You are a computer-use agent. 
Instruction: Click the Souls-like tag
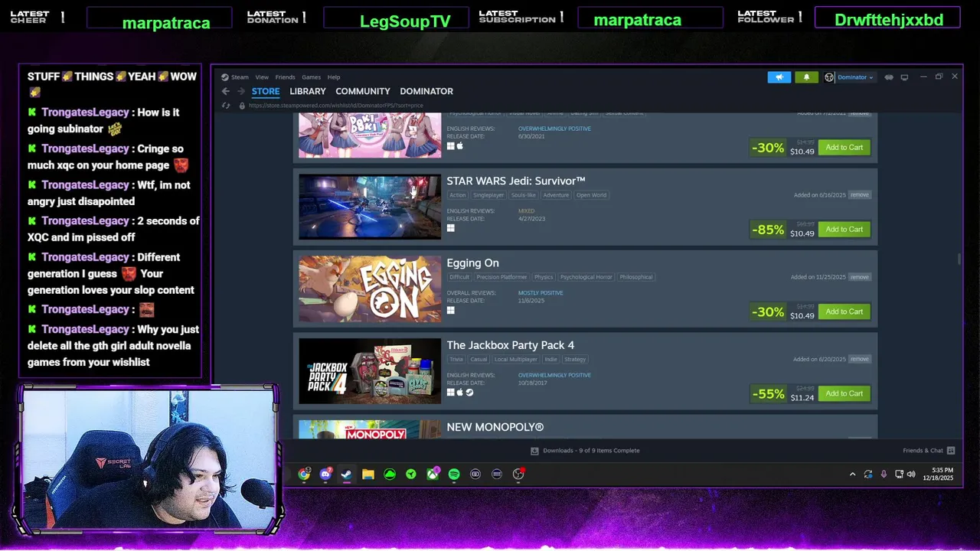coord(524,195)
